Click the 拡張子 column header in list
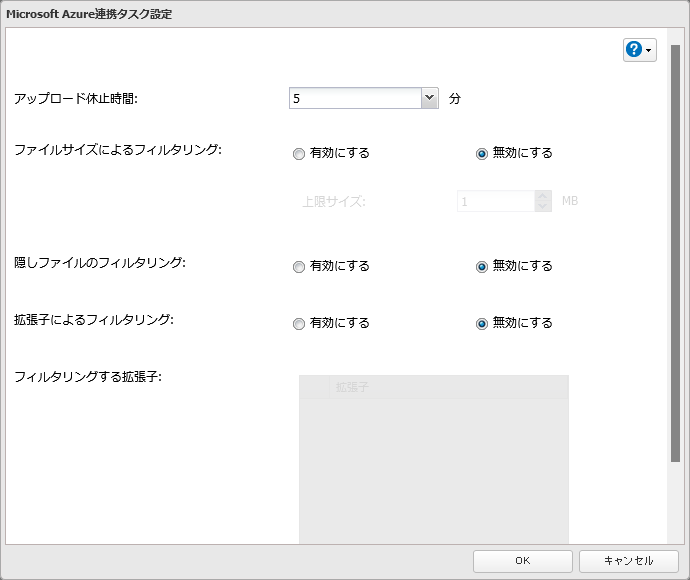Screen dimensions: 690x580 448,387
